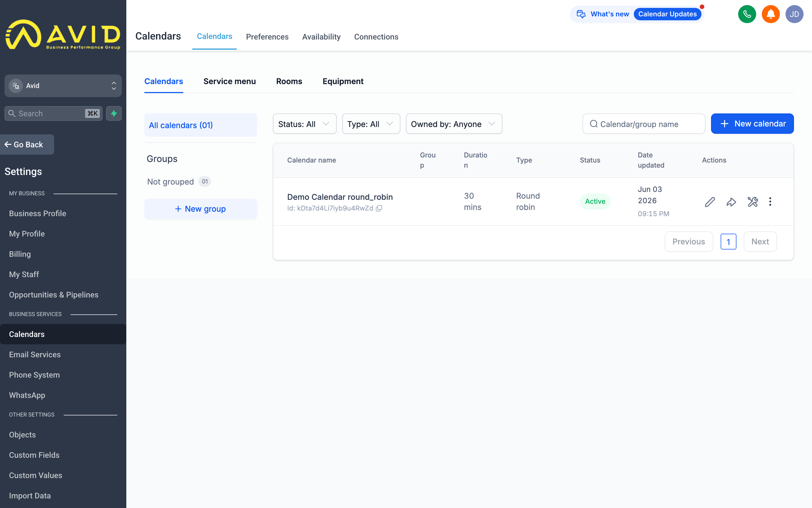The height and width of the screenshot is (508, 812).
Task: Click the Next pagination button
Action: click(760, 242)
